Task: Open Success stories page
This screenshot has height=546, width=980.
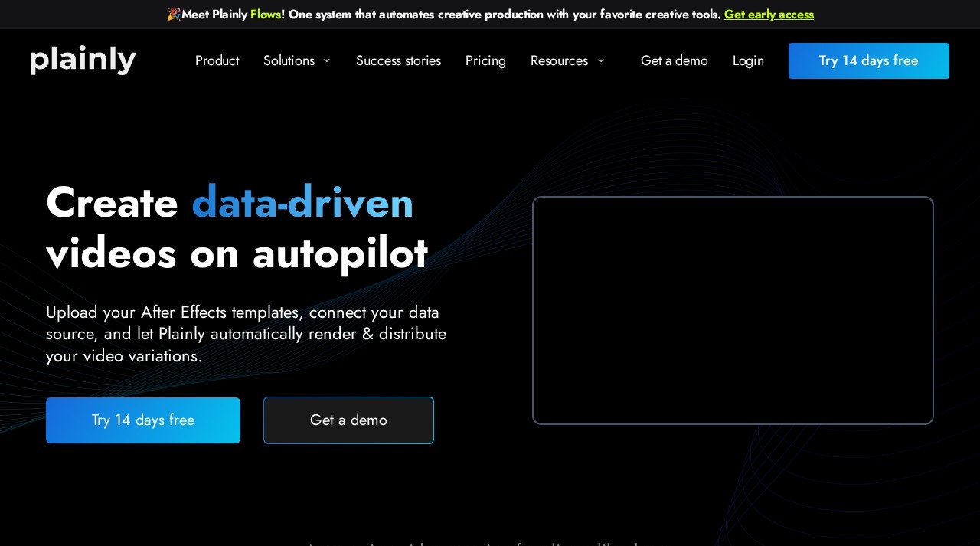Action: 398,60
